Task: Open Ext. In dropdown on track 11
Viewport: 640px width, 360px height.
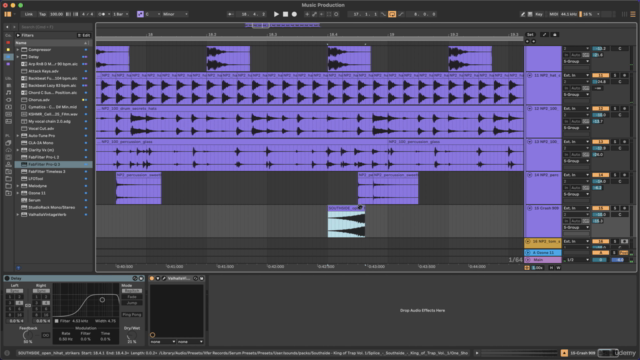Action: pyautogui.click(x=576, y=76)
